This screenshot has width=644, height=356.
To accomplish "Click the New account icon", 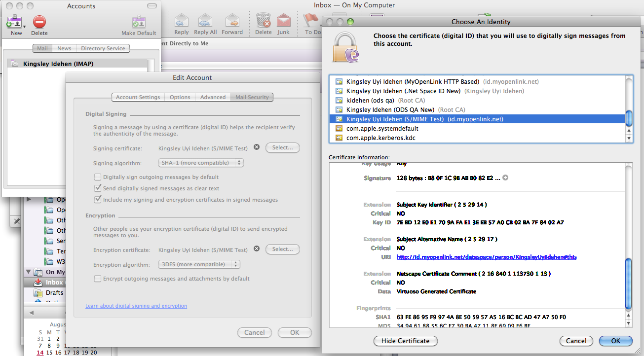I will point(14,22).
